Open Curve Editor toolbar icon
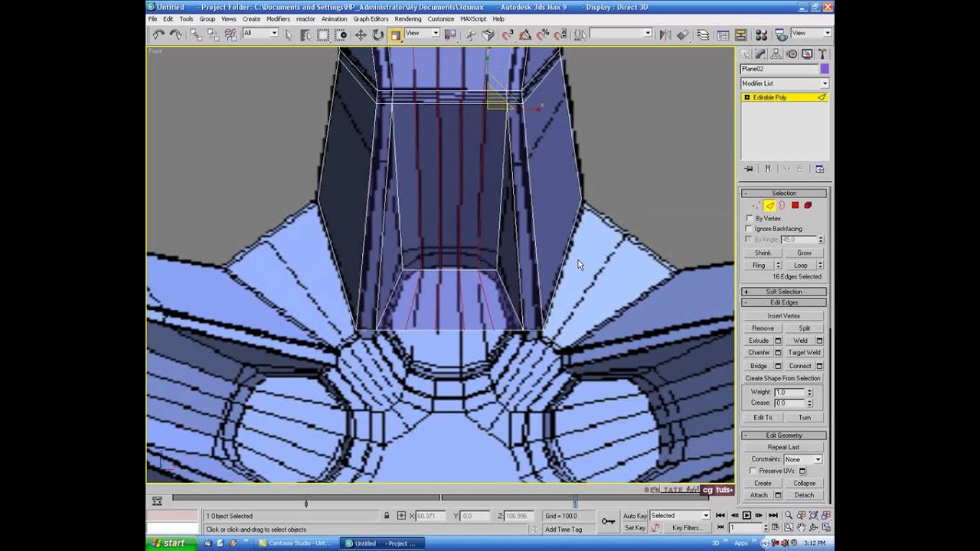 click(x=723, y=34)
